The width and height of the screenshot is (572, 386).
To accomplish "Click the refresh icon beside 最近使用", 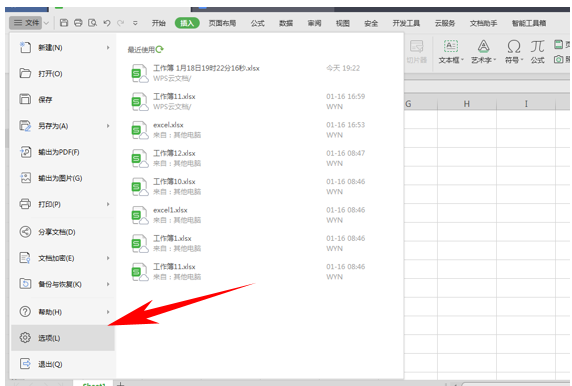I will pos(160,49).
